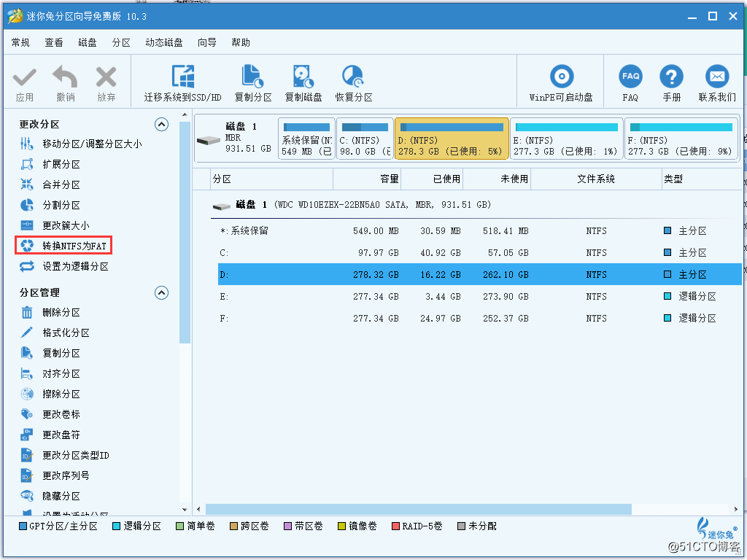The height and width of the screenshot is (560, 747).
Task: Click the 撤销 (Undo) arrow icon
Action: [65, 77]
